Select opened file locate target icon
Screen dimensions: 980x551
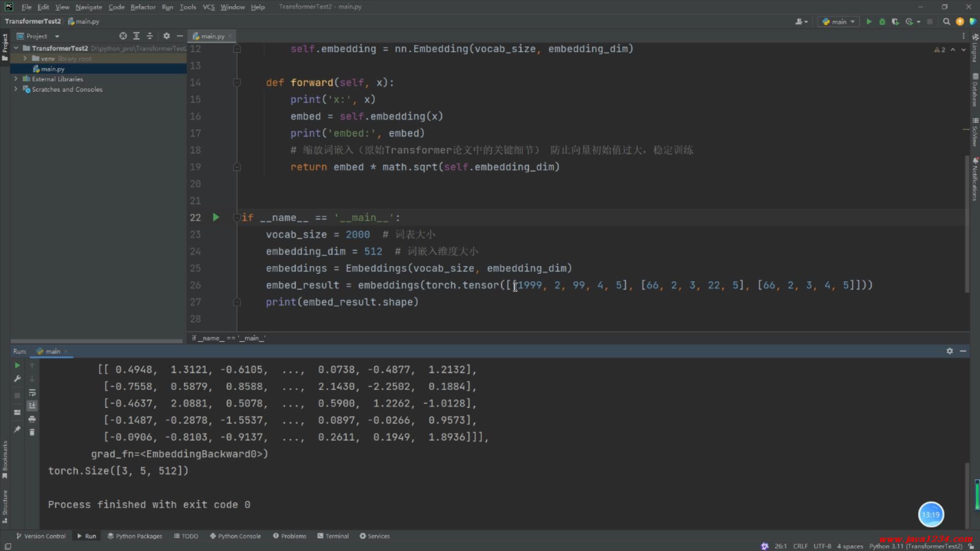point(123,36)
